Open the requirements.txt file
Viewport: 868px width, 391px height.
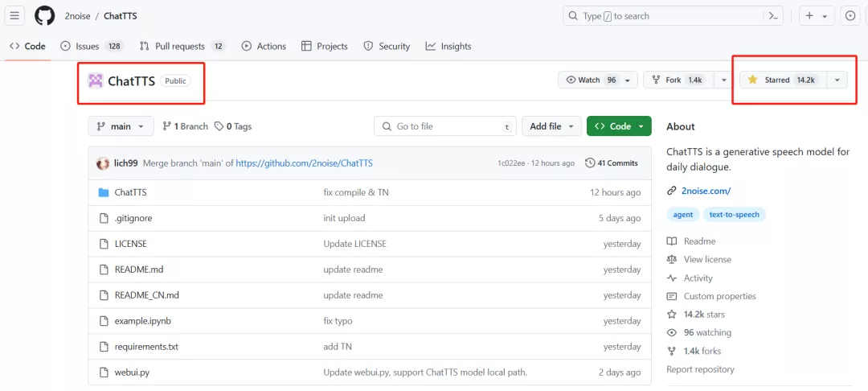click(147, 347)
